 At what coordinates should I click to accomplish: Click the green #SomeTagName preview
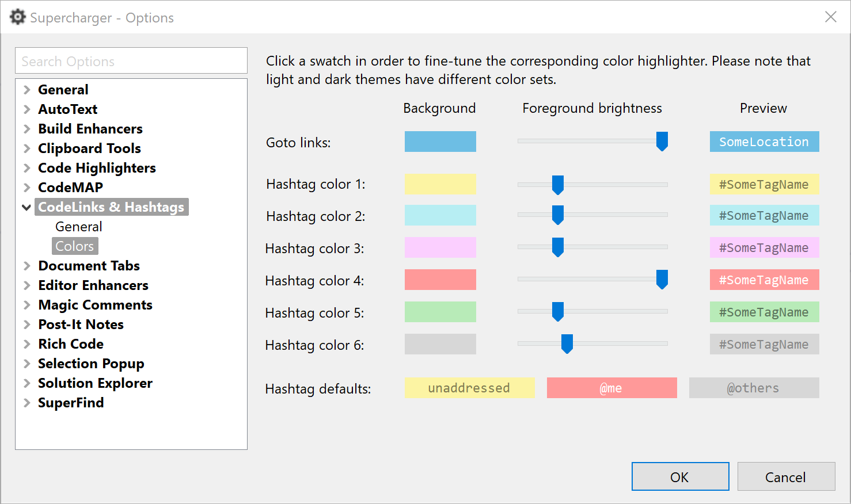point(764,312)
